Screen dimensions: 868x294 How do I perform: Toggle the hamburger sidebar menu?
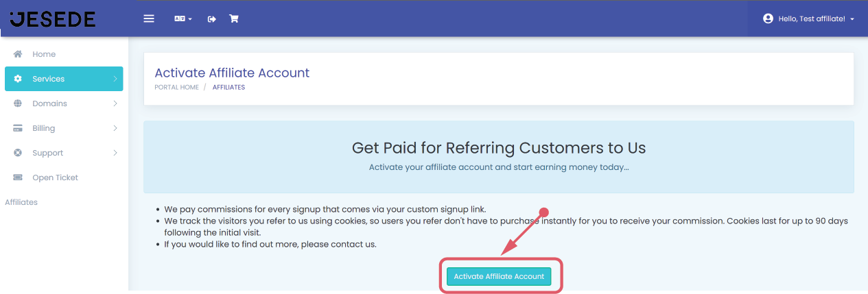(x=149, y=19)
